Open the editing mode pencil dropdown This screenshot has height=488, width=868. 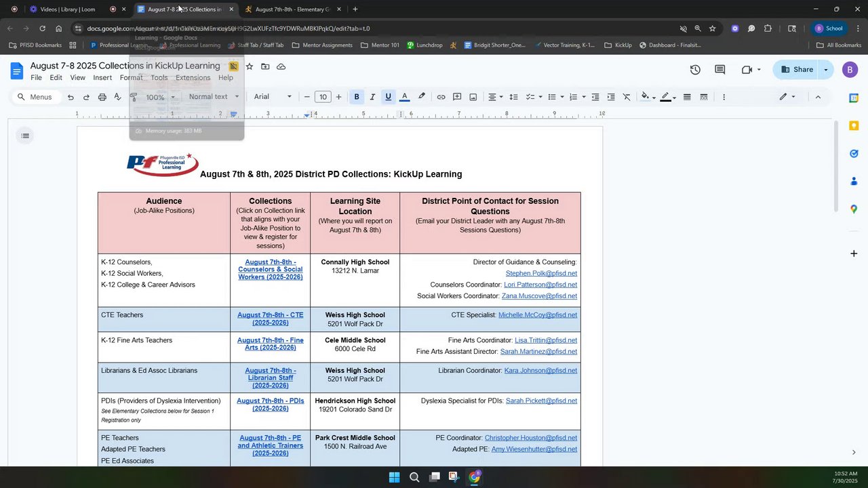(x=787, y=97)
